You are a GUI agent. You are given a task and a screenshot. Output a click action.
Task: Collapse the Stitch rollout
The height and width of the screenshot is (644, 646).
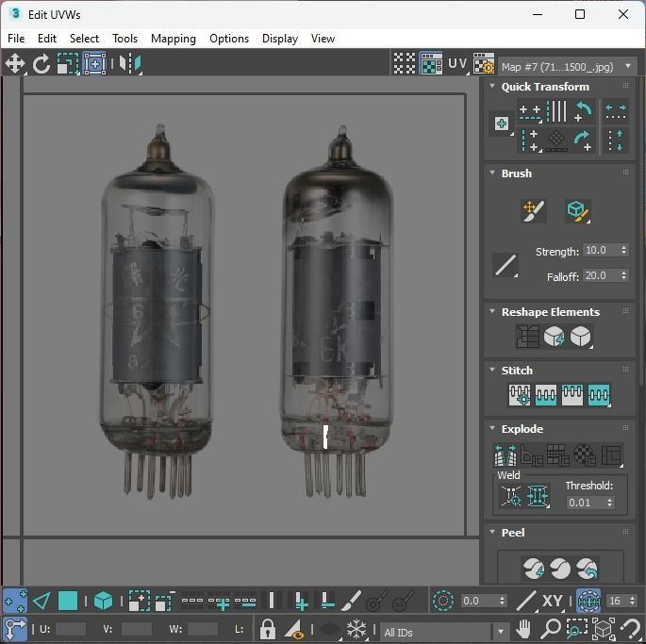[x=492, y=370]
